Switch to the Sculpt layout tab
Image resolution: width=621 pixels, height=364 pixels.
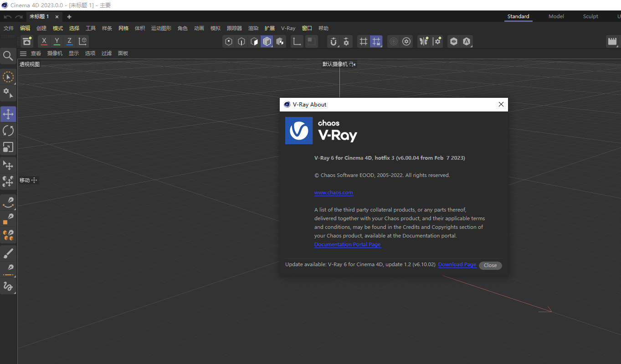[590, 16]
